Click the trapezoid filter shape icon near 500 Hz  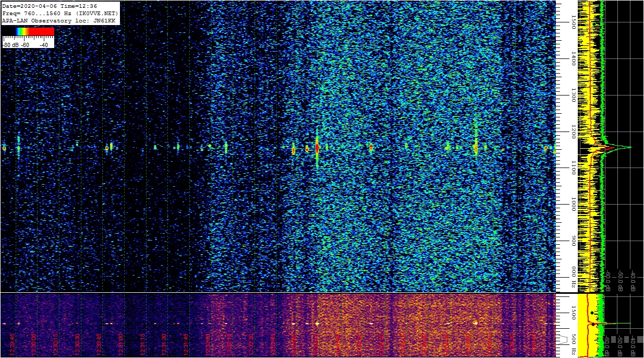tap(562, 339)
